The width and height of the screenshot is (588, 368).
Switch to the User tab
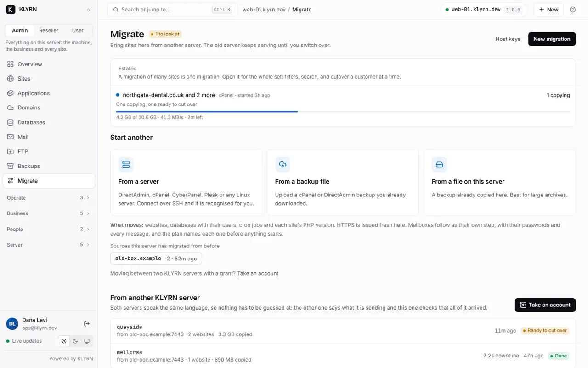pyautogui.click(x=78, y=30)
